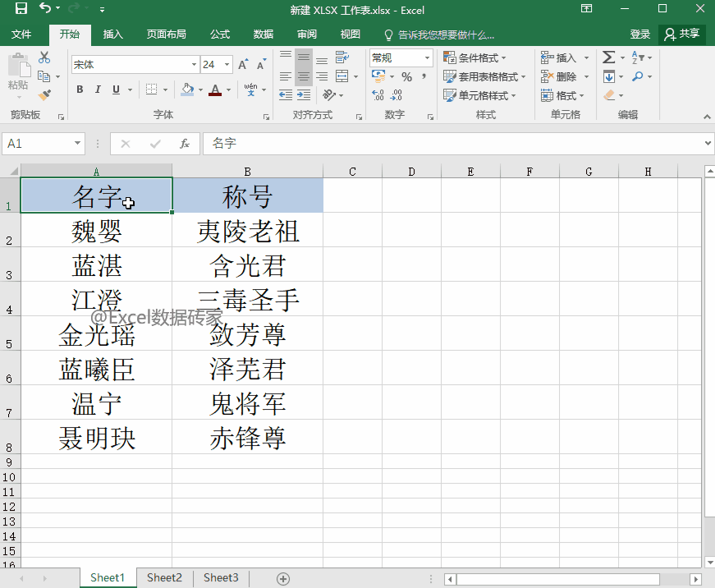Expand the formula bar chevron
The width and height of the screenshot is (715, 588).
[708, 143]
